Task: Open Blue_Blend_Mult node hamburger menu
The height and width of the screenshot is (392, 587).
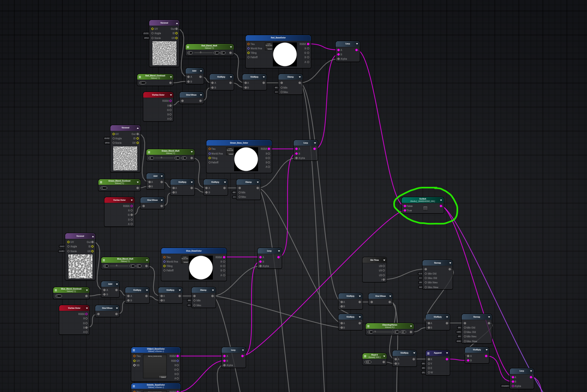Action: click(x=104, y=260)
